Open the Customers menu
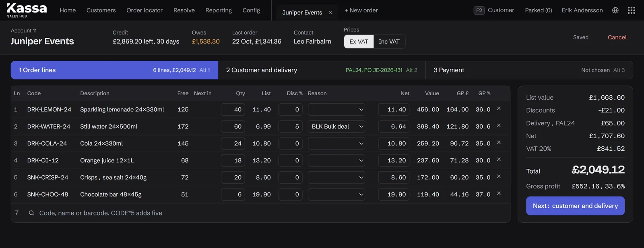644x248 pixels. tap(101, 10)
